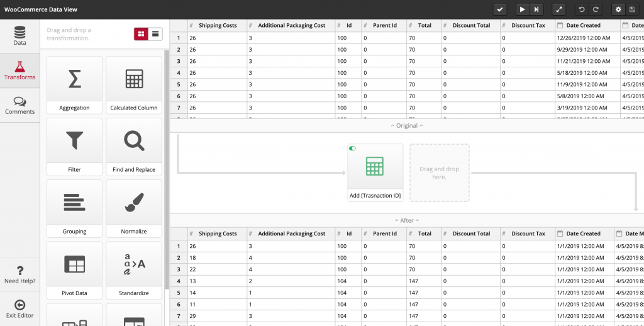Click Discount Tax header in Original table
The image size is (644, 326).
(528, 25)
